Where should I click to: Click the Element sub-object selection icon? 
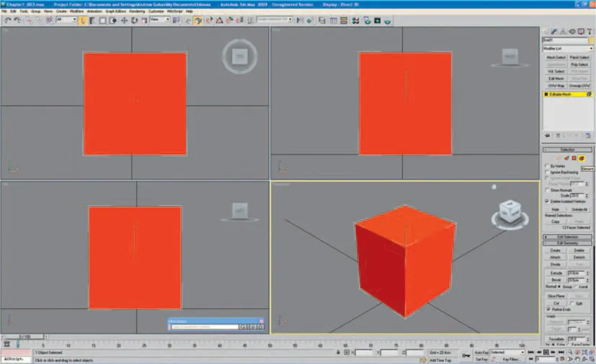(x=580, y=157)
